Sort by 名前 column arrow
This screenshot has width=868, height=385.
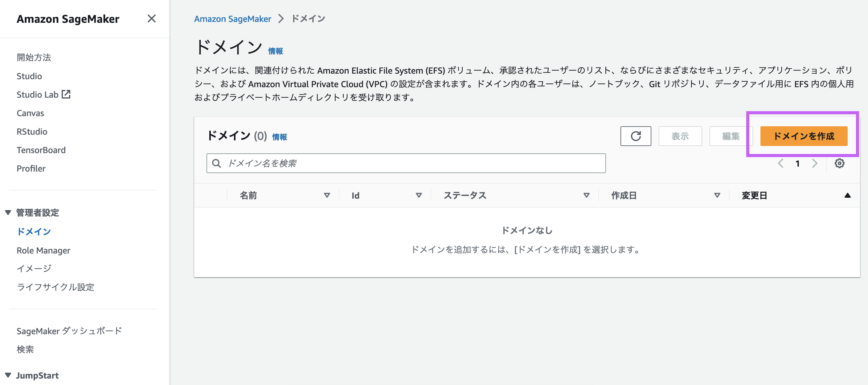click(x=327, y=195)
